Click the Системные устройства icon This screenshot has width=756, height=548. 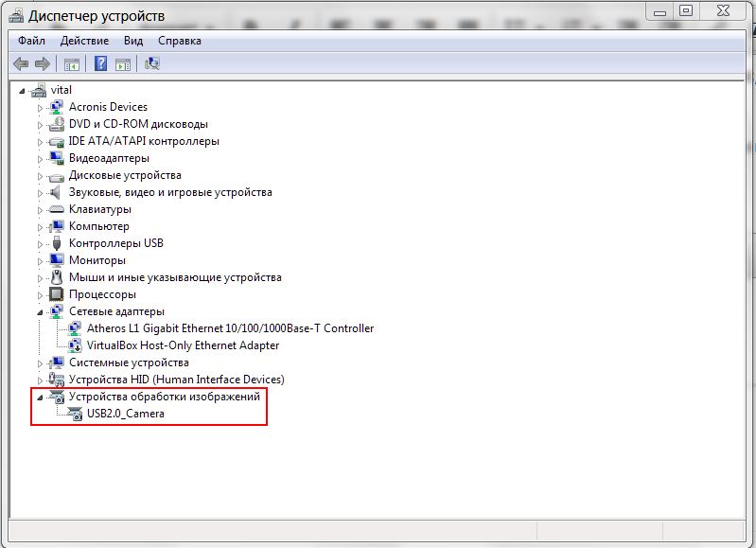tap(57, 362)
